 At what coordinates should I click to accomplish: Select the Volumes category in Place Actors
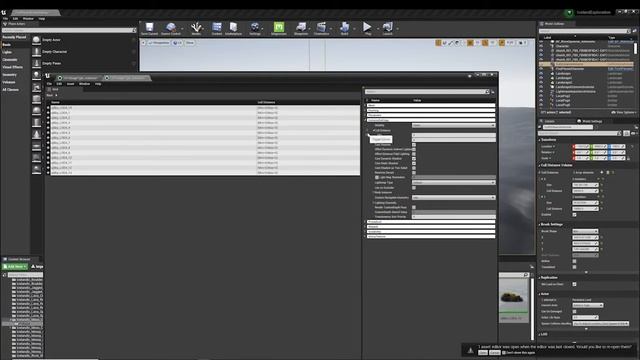tap(9, 82)
